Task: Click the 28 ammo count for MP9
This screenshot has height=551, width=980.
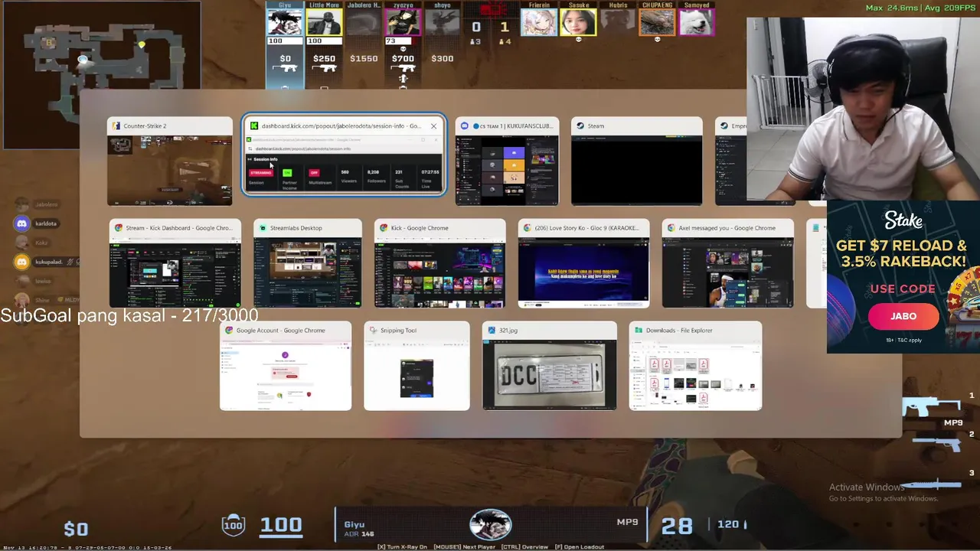Action: pos(677,525)
